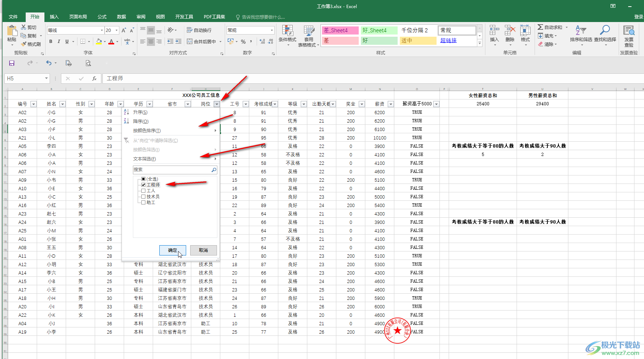Decrease font size with the small A

pyautogui.click(x=132, y=30)
